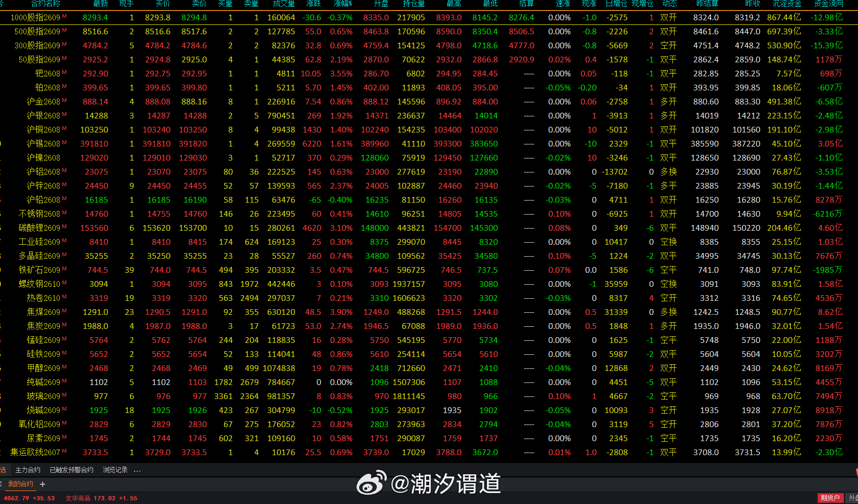858x504 pixels.
Task: Click the 1811145 open interest for 玻璃
Action: (x=408, y=396)
